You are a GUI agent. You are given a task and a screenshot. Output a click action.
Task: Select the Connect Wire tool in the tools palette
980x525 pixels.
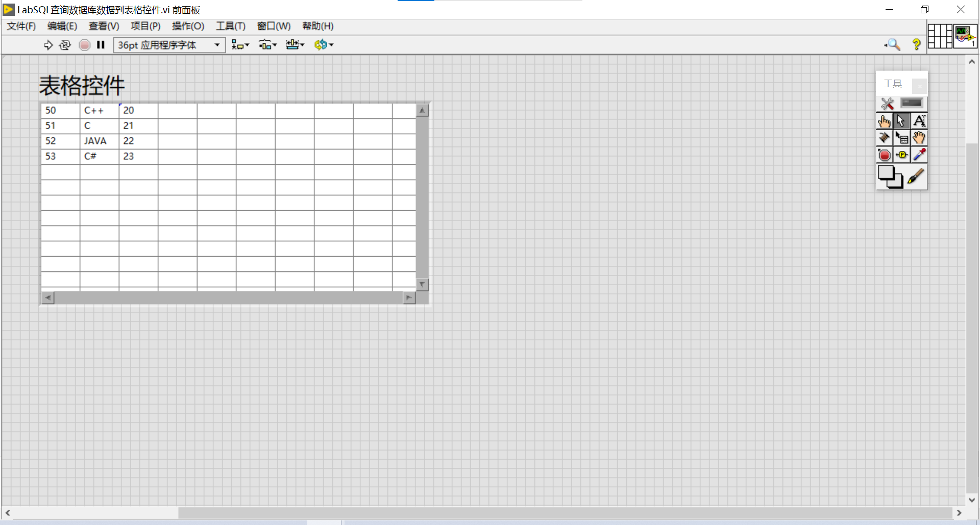(884, 138)
